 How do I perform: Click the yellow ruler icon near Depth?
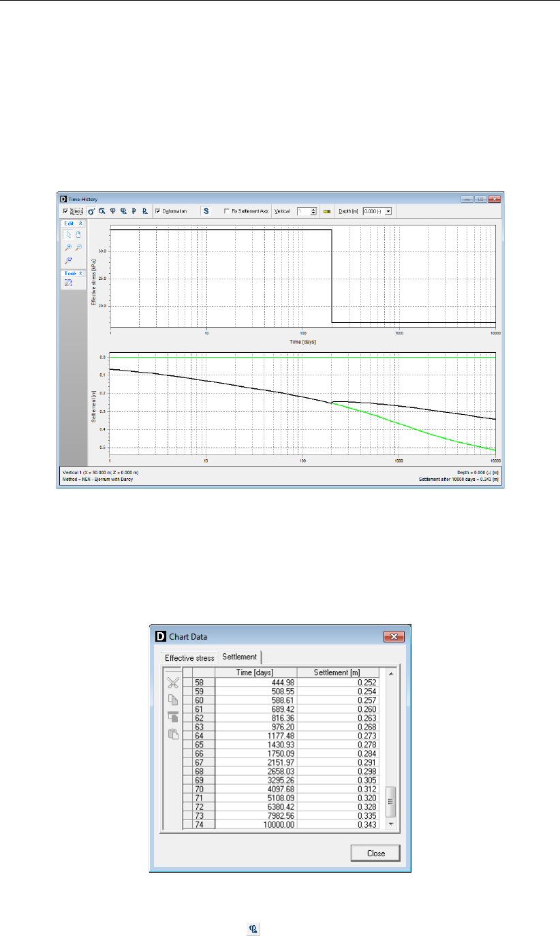(x=327, y=211)
